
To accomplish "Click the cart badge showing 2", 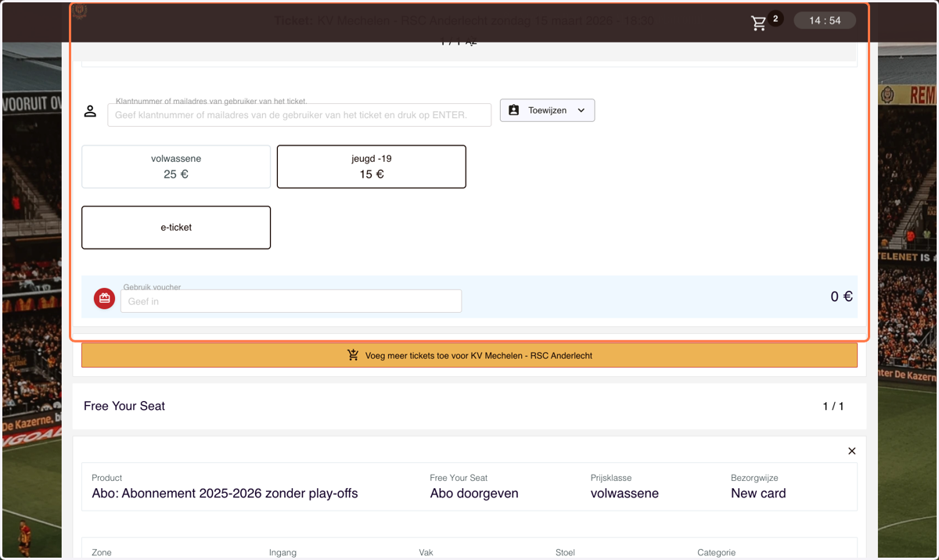I will [x=775, y=18].
